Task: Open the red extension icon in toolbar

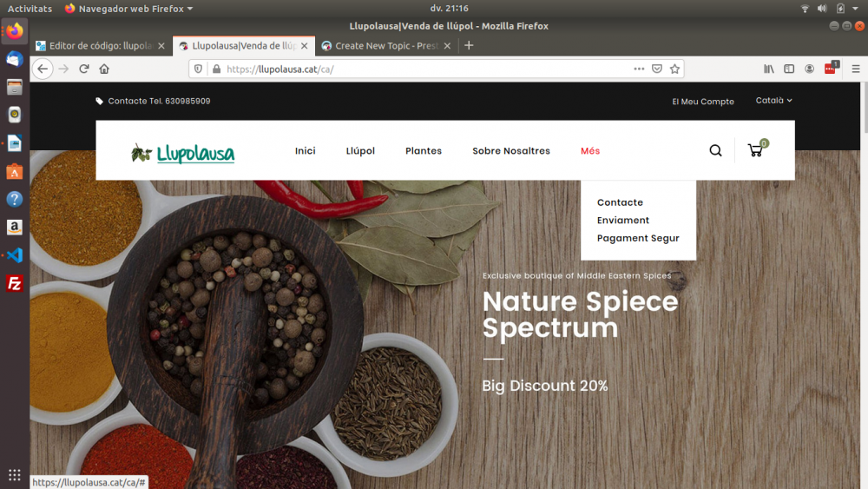Action: [x=831, y=69]
